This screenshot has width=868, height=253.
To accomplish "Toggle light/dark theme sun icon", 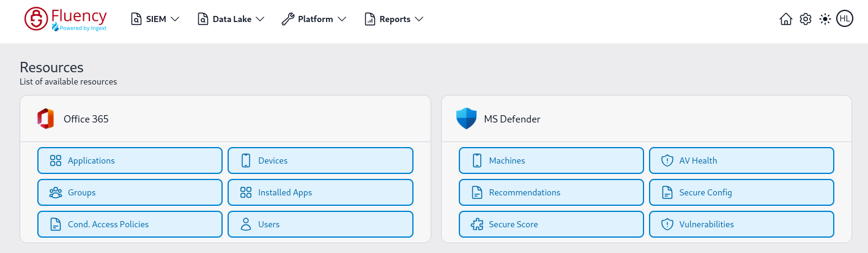I will 825,19.
